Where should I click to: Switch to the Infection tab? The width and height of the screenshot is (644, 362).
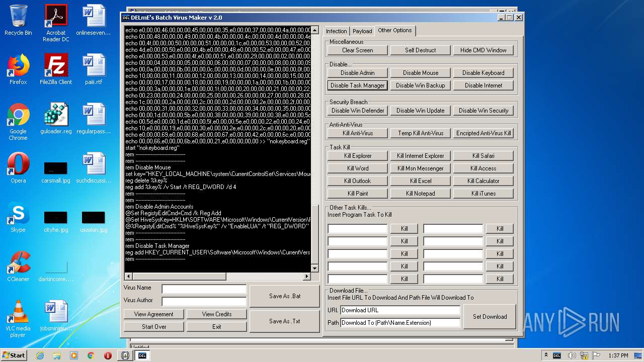[336, 31]
